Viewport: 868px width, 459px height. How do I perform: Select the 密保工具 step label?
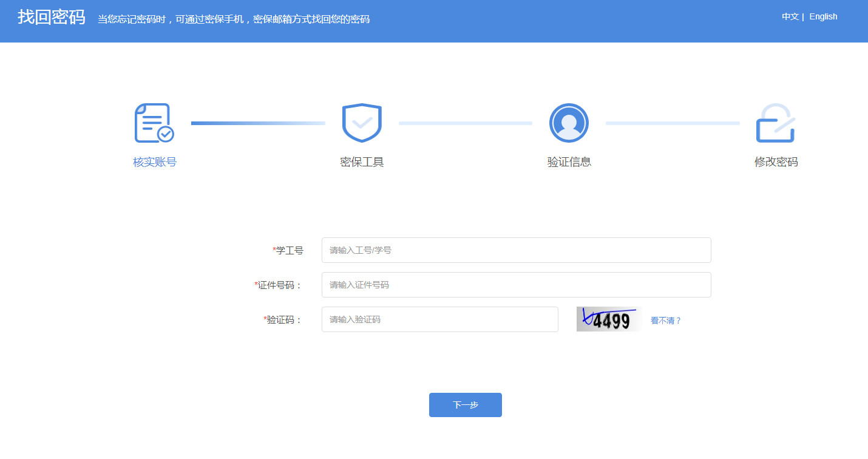(362, 162)
